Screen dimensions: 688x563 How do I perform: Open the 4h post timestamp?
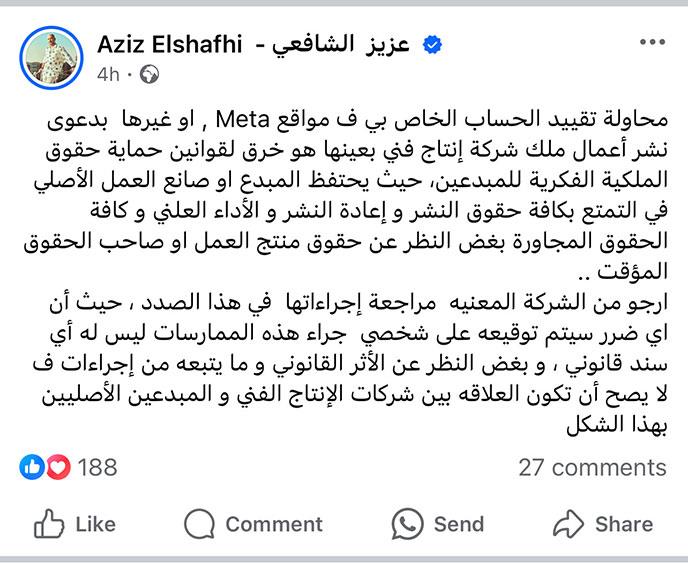[109, 74]
